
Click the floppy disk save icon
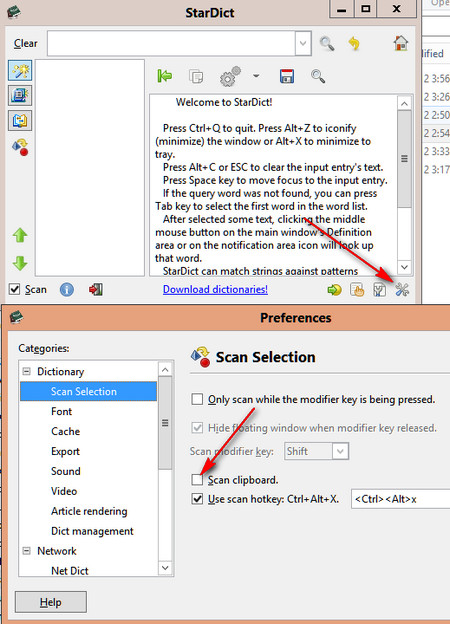click(x=287, y=76)
